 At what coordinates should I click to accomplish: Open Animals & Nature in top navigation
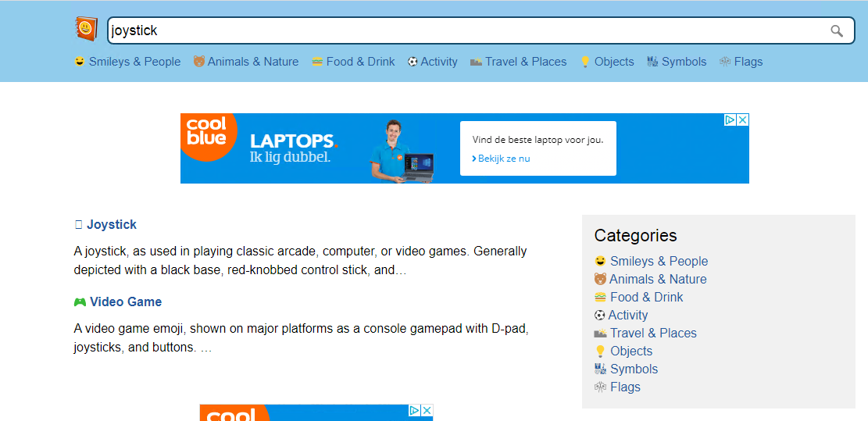(246, 62)
